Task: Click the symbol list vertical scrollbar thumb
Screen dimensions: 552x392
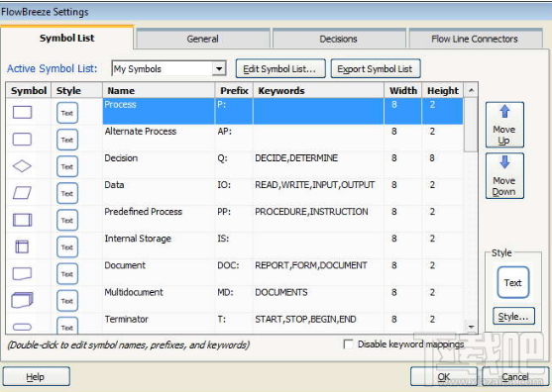Action: pos(471,125)
